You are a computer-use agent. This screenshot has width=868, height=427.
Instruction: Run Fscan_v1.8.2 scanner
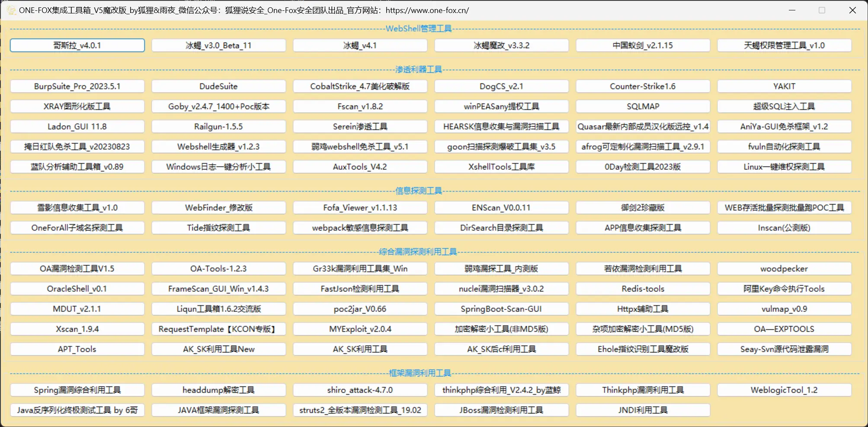coord(360,106)
